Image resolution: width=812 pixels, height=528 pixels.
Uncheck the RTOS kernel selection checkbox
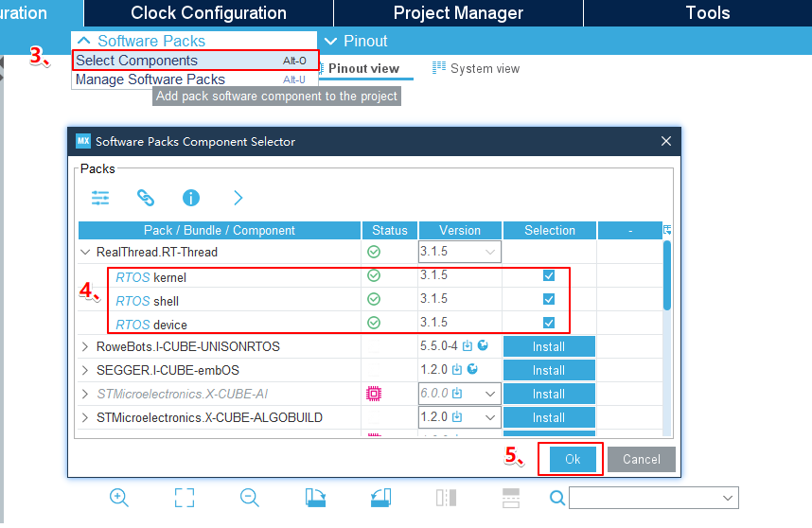click(x=549, y=275)
